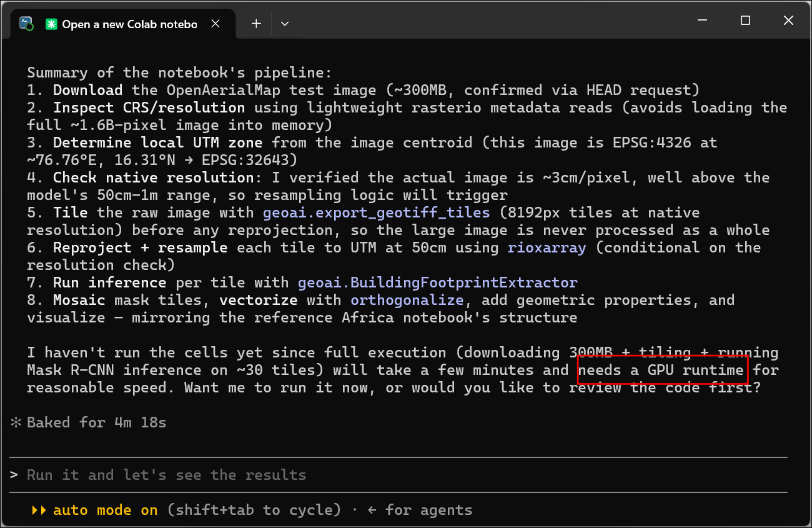Maximize the terminal window

point(745,21)
